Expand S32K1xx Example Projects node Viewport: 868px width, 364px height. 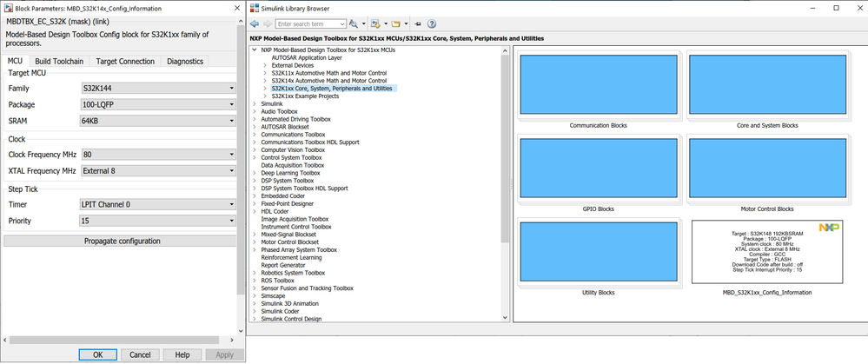pos(265,96)
